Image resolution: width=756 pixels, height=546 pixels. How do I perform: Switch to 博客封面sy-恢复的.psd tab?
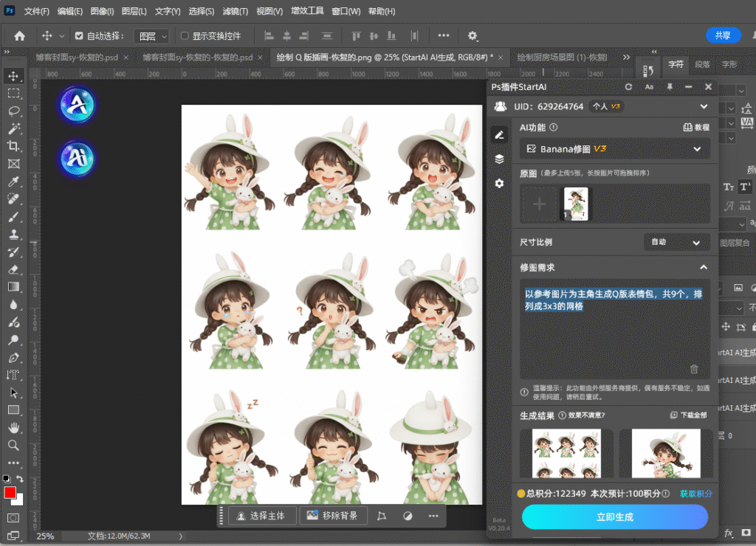click(x=76, y=57)
